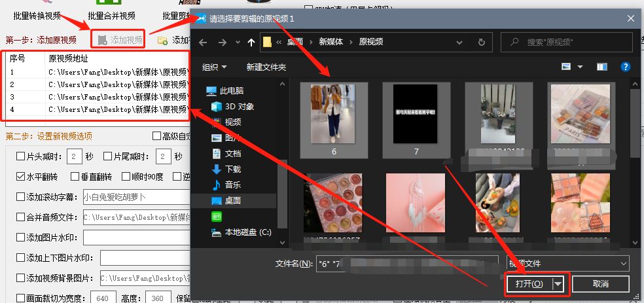Enable the 添加图片水印 checkbox
644x303 pixels.
pyautogui.click(x=20, y=237)
